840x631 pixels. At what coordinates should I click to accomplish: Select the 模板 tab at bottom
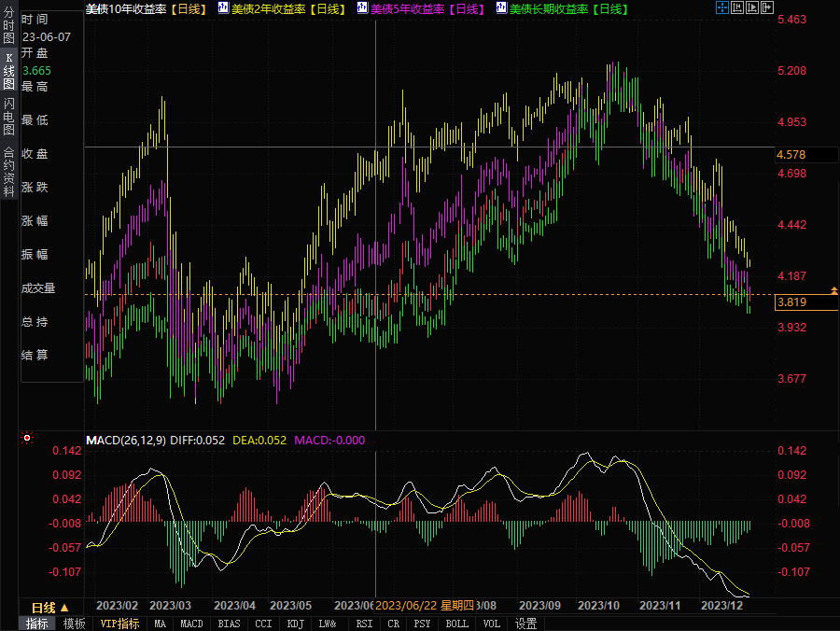tap(75, 624)
